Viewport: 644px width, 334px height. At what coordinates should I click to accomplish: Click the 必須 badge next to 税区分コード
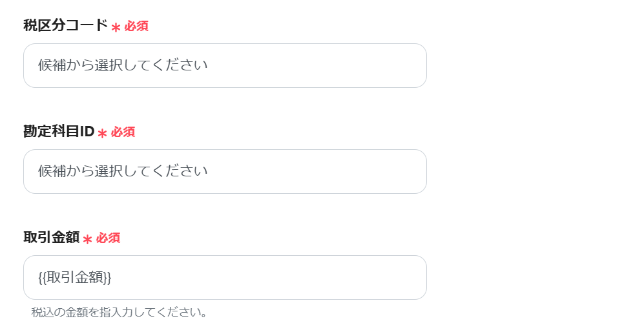pyautogui.click(x=136, y=26)
